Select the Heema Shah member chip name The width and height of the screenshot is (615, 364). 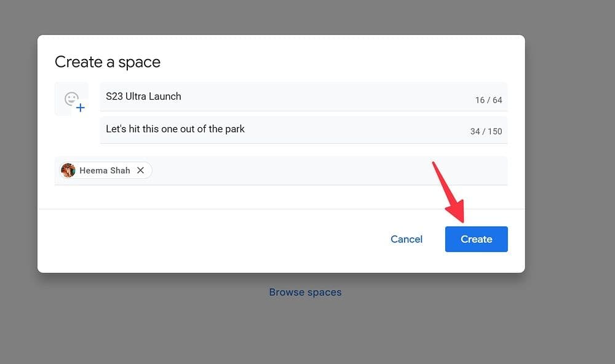pos(105,170)
